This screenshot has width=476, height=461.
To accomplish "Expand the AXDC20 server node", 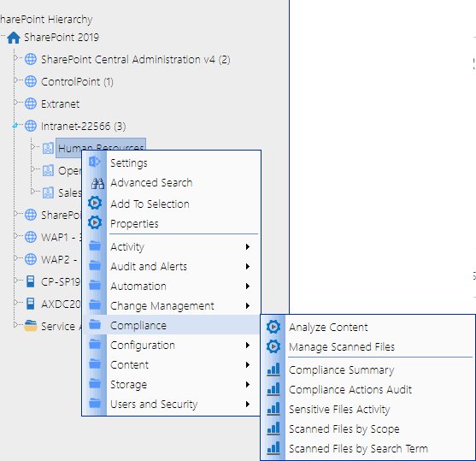I will click(x=15, y=302).
